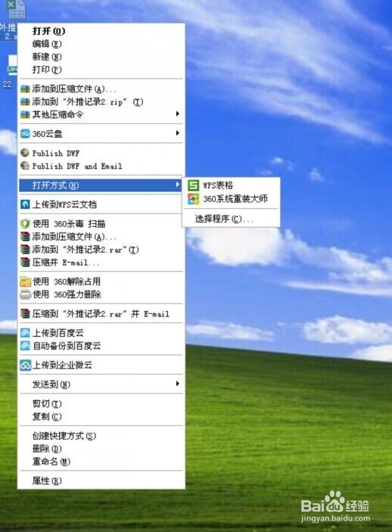Open 属性(R) at the menu bottom
The height and width of the screenshot is (532, 392).
[x=101, y=481]
